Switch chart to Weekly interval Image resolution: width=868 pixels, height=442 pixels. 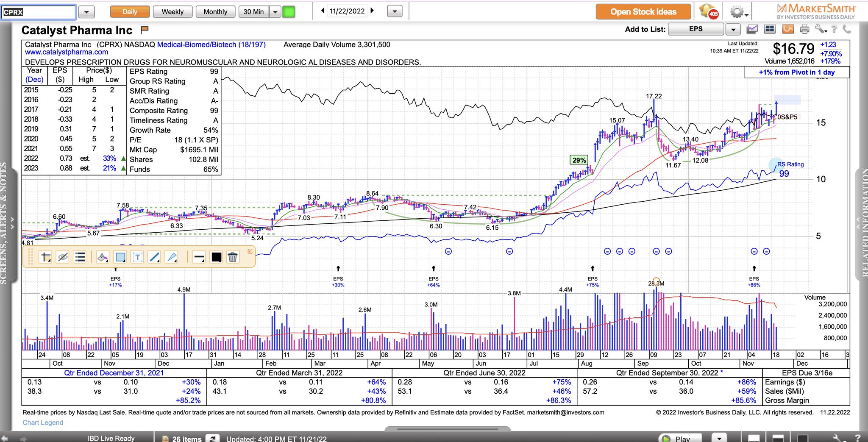tap(172, 12)
